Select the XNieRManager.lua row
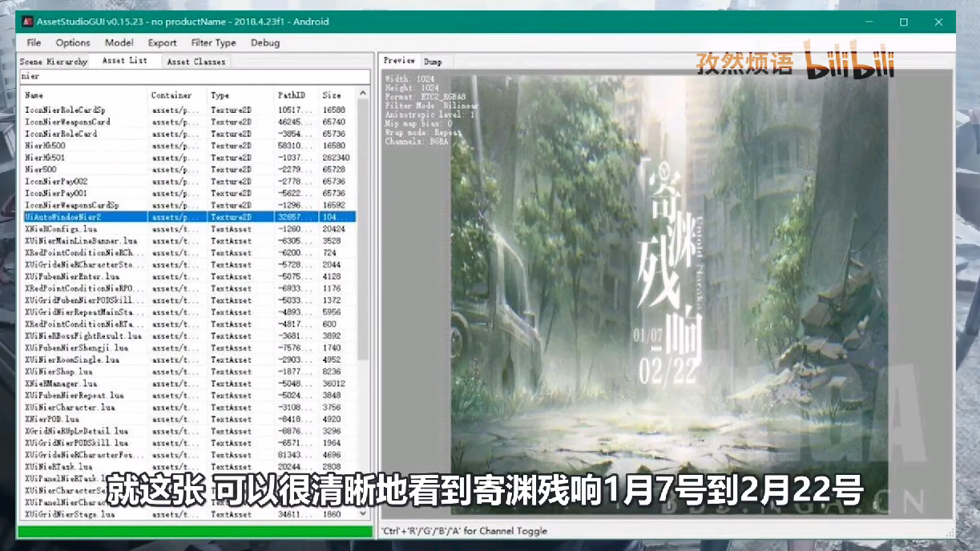This screenshot has height=551, width=980. pos(188,384)
